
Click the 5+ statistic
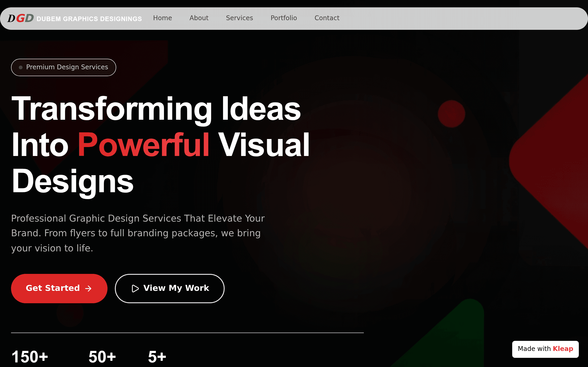[x=157, y=356]
